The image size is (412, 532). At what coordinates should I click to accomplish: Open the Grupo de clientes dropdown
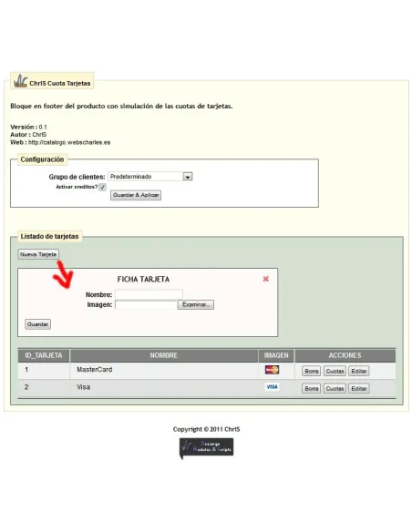coord(150,177)
